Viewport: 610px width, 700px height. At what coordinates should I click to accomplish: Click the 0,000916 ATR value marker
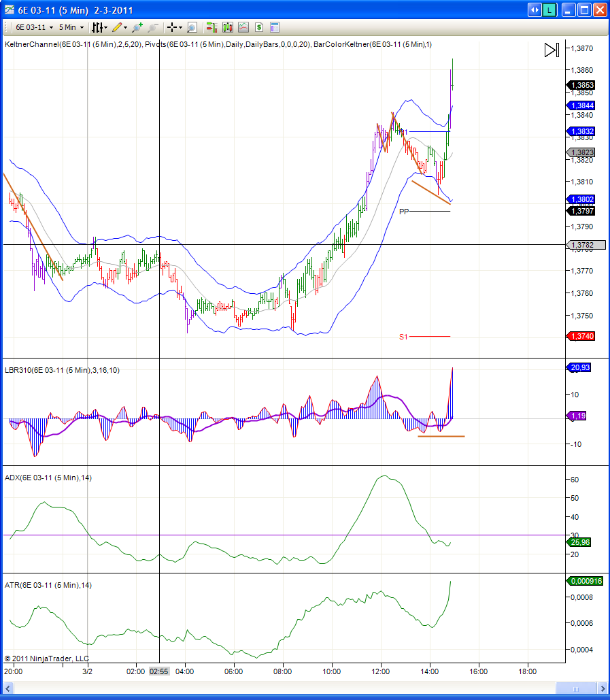coord(585,581)
